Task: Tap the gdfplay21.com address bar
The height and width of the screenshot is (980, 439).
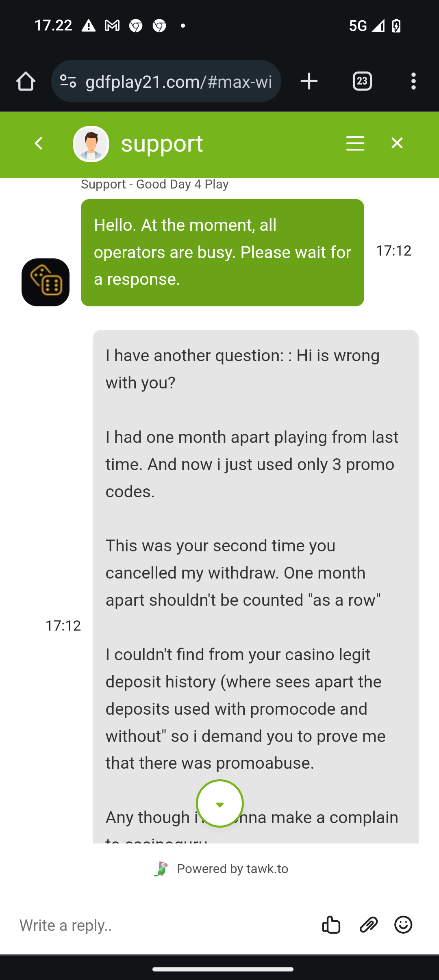Action: click(x=178, y=82)
